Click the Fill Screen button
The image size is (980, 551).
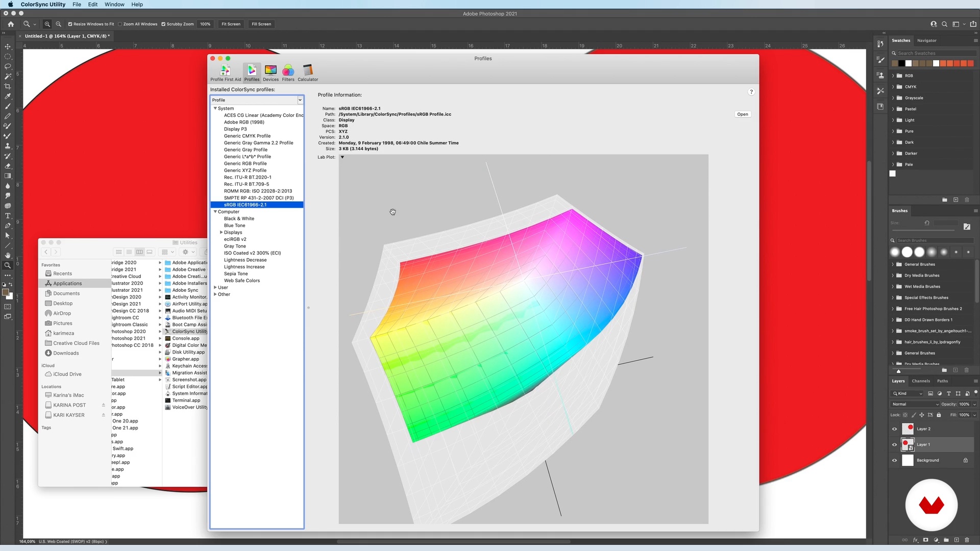pyautogui.click(x=261, y=24)
